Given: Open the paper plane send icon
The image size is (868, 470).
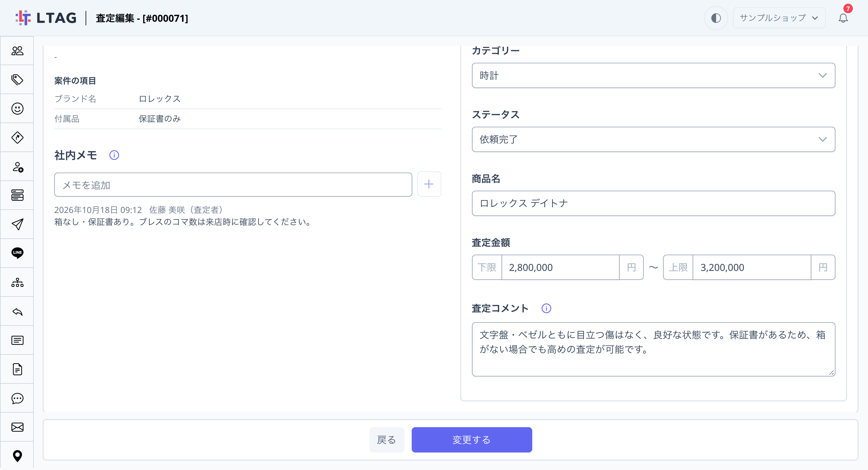Looking at the screenshot, I should (x=17, y=224).
